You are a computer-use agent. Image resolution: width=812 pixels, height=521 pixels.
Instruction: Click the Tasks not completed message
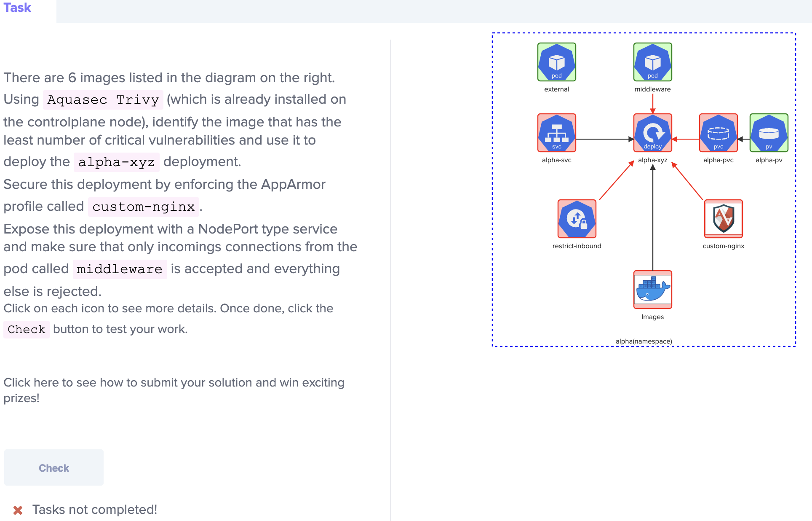pos(95,510)
